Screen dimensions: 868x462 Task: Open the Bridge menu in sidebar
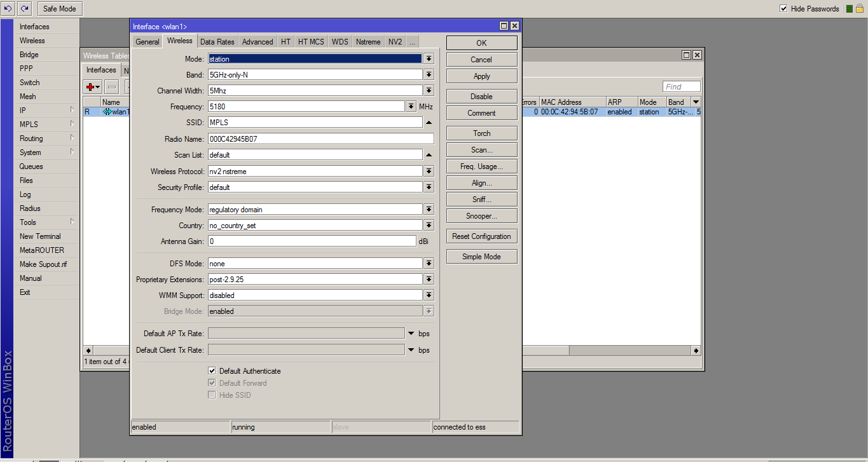(29, 55)
